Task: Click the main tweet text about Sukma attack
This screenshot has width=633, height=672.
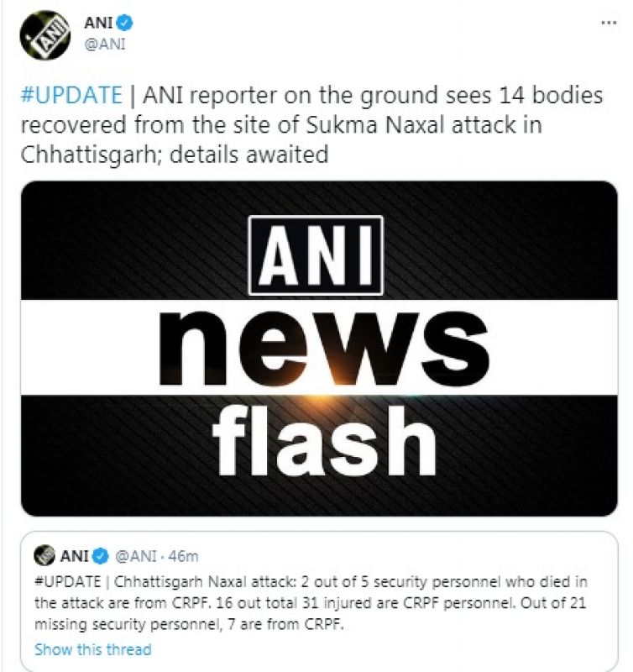Action: tap(336, 125)
